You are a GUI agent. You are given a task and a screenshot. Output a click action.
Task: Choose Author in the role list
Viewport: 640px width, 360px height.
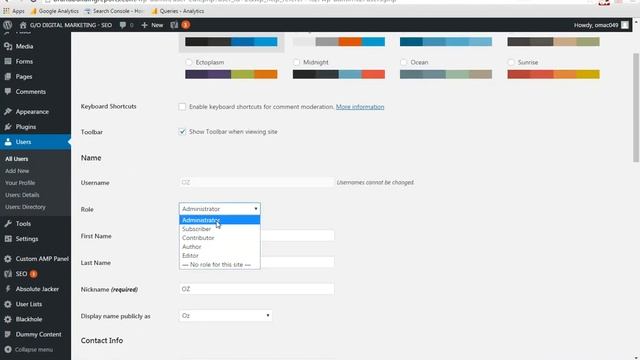[x=220, y=247]
